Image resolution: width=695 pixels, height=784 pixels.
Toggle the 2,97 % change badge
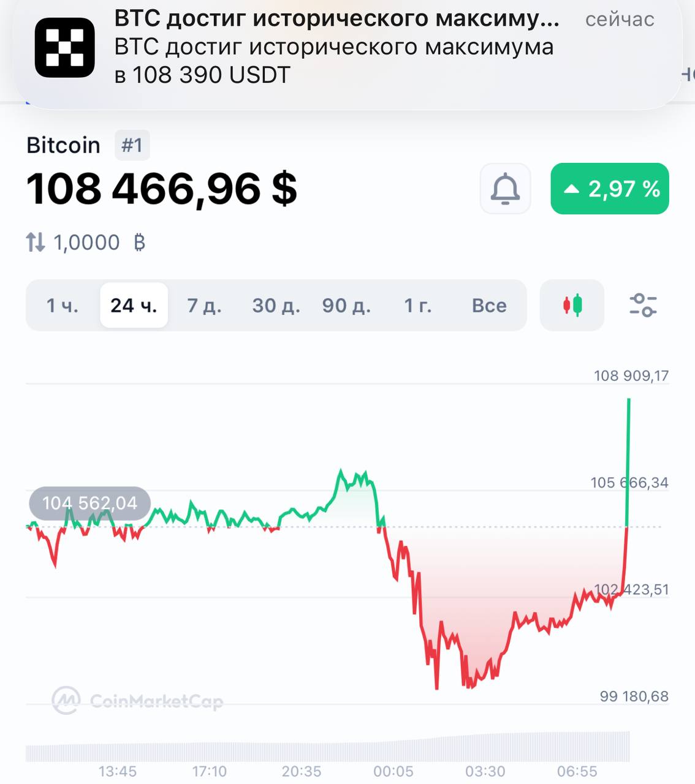(610, 189)
